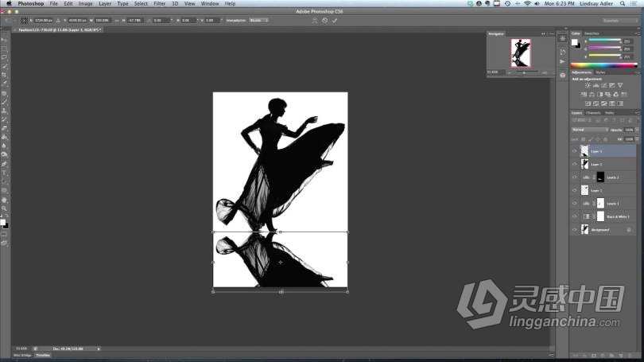This screenshot has height=362, width=644.
Task: Hide the Levels 2 adjustment layer
Action: pyautogui.click(x=575, y=177)
